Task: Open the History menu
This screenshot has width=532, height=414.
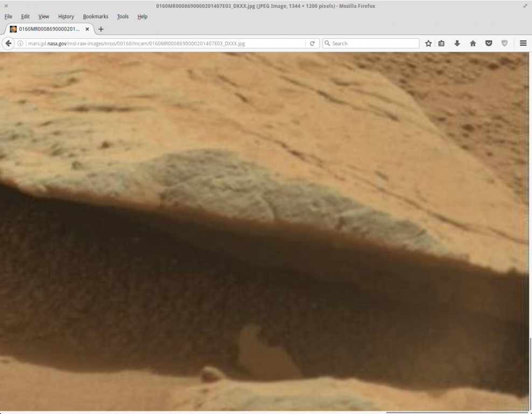Action: tap(66, 17)
